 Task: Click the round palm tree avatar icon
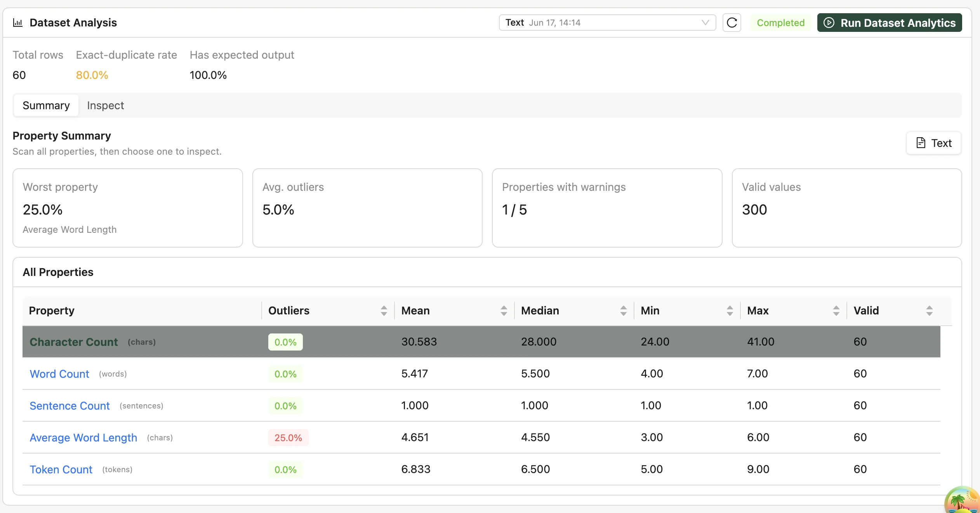point(963,500)
